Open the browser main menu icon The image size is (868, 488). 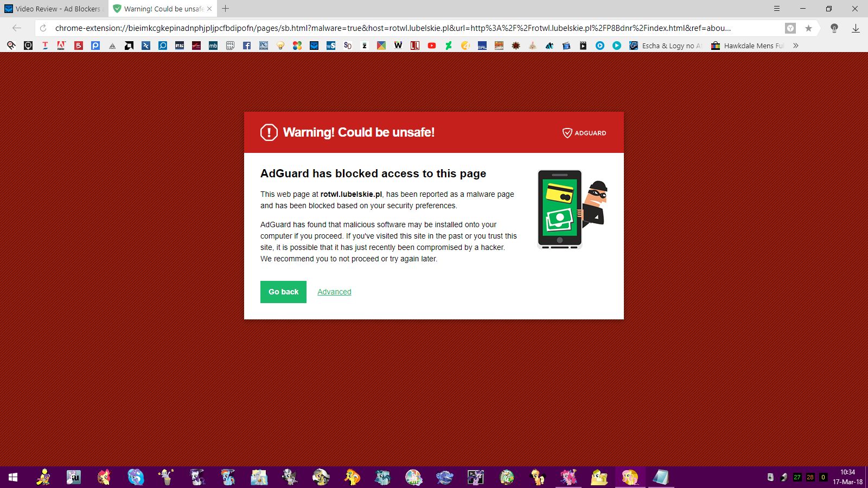(777, 9)
